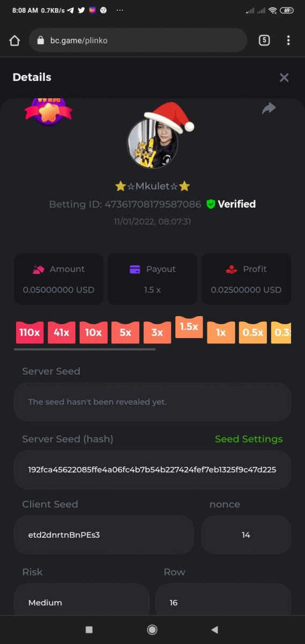Tap the browser home icon
This screenshot has height=644, width=305.
pyautogui.click(x=14, y=41)
